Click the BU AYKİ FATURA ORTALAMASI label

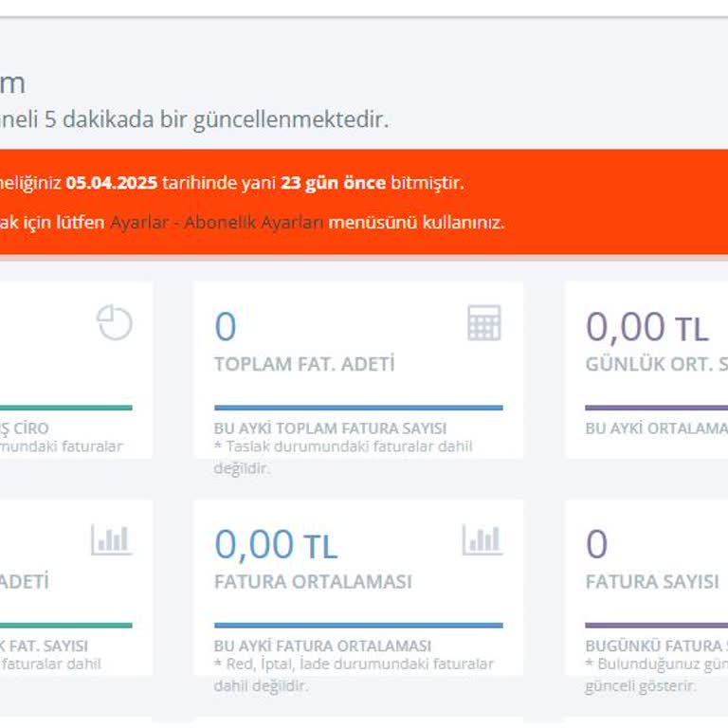(322, 646)
